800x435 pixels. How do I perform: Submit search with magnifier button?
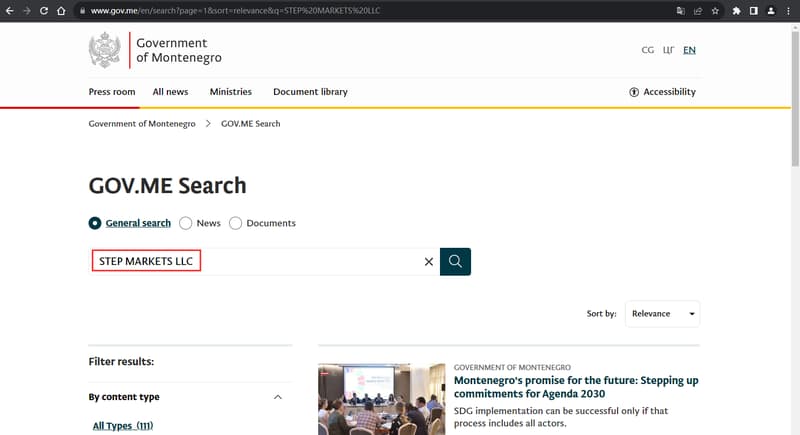(455, 262)
